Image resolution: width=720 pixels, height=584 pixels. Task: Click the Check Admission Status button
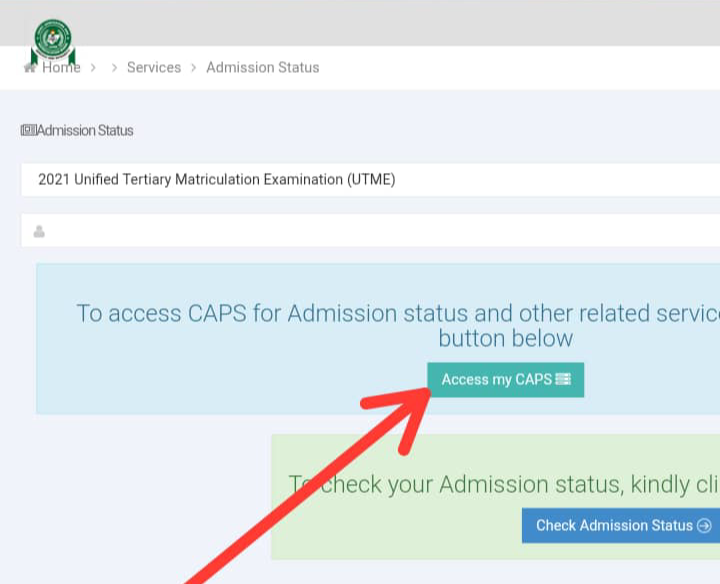point(621,525)
